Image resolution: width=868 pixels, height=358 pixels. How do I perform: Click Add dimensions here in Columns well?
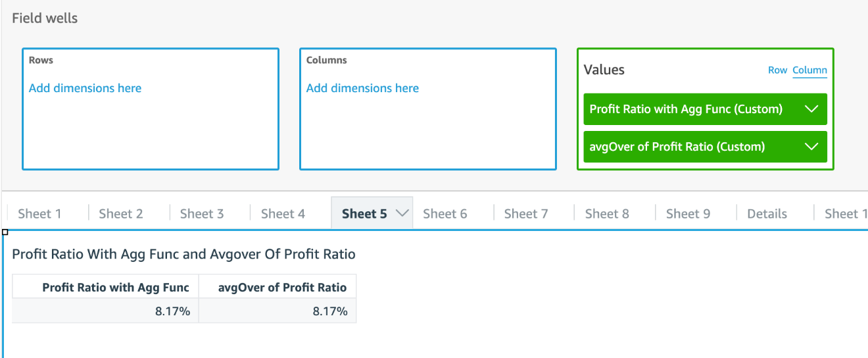pyautogui.click(x=362, y=88)
